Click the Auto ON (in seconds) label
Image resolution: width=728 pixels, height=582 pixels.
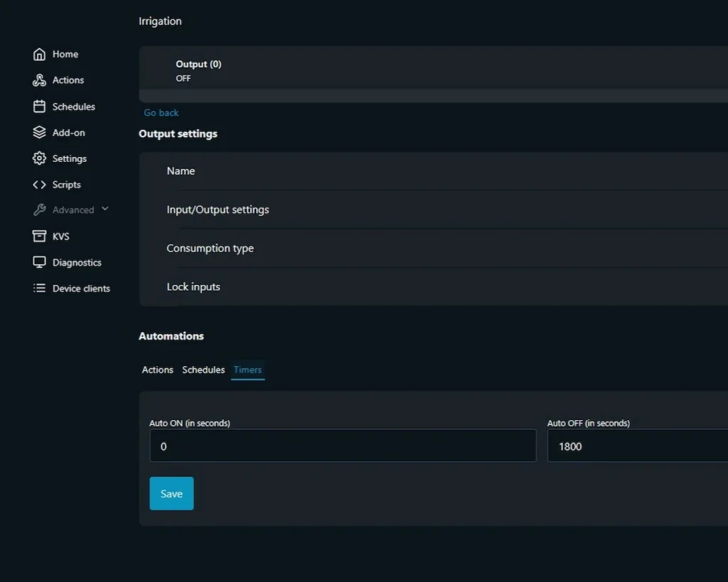(189, 424)
